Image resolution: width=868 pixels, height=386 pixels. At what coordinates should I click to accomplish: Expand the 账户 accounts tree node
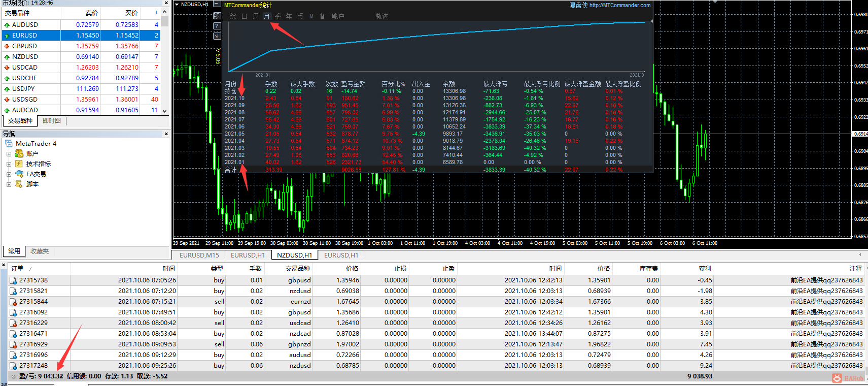9,154
